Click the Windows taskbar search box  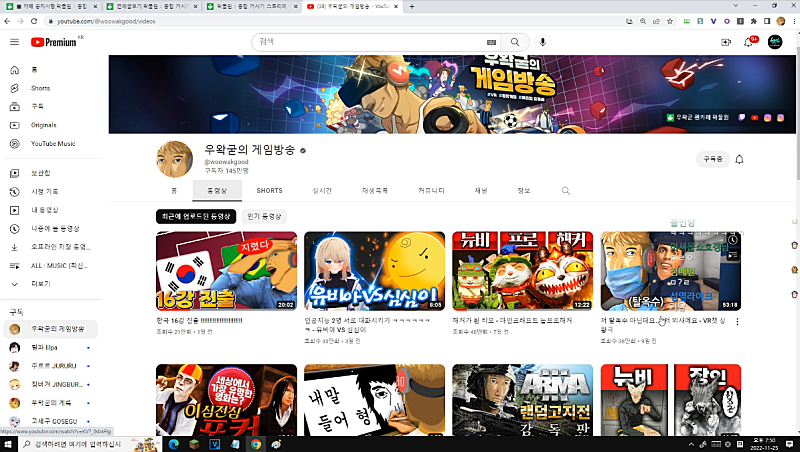click(89, 444)
